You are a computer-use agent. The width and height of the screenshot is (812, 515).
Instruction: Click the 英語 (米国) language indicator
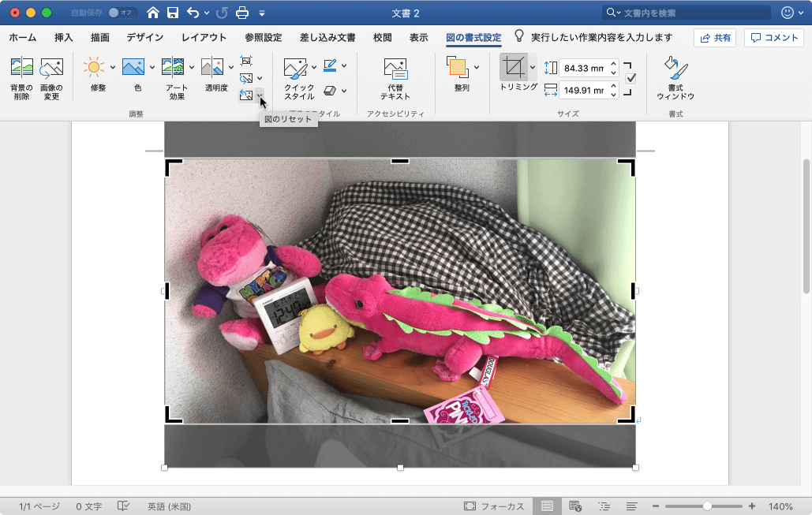(x=170, y=506)
